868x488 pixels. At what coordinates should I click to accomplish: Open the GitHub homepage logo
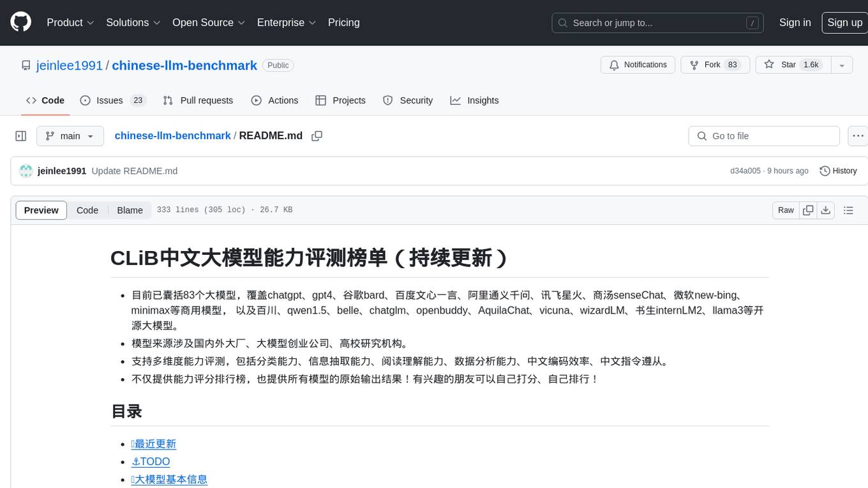[20, 22]
